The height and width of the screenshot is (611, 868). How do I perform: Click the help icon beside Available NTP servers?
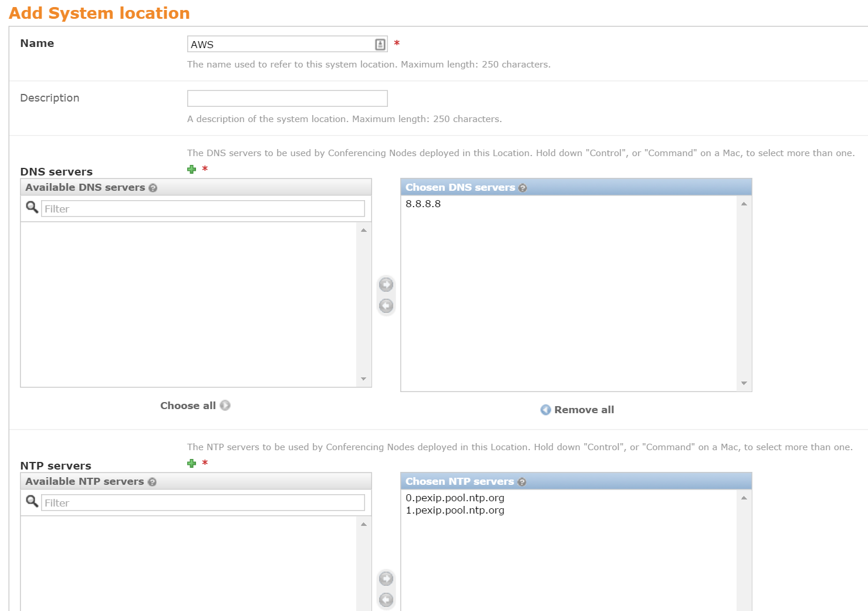[x=152, y=482]
